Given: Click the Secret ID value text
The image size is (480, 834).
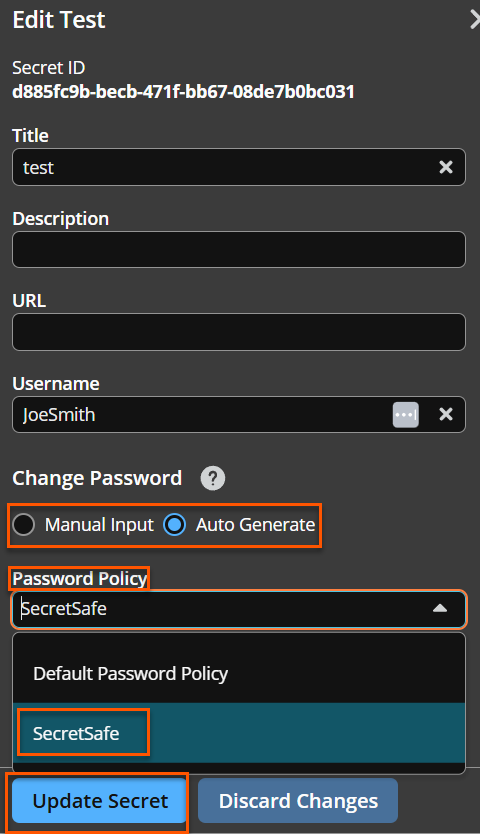Looking at the screenshot, I should (183, 91).
